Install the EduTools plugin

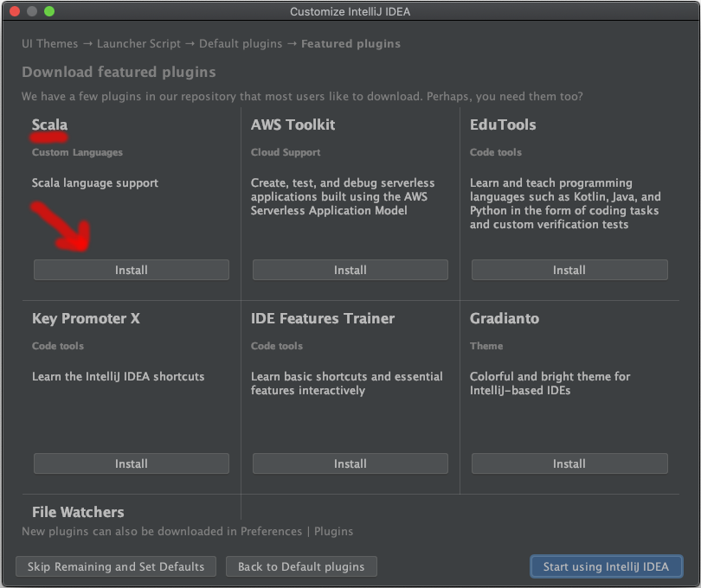pos(569,270)
